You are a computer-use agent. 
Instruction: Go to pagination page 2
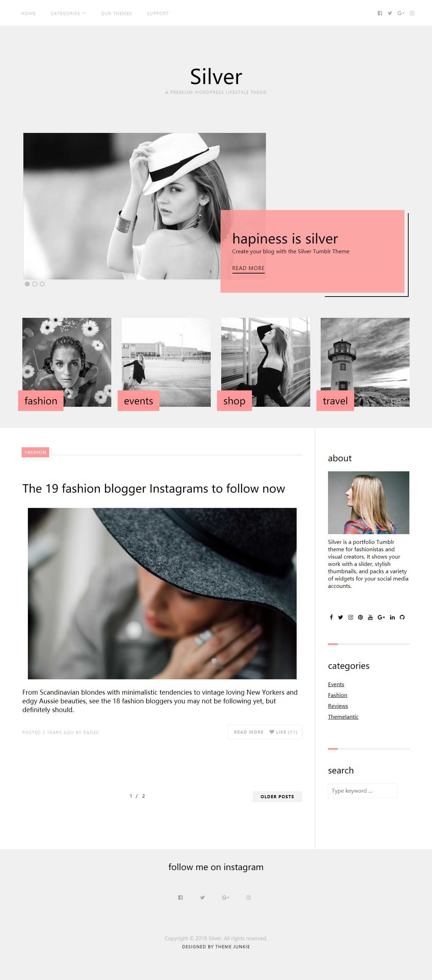(143, 796)
